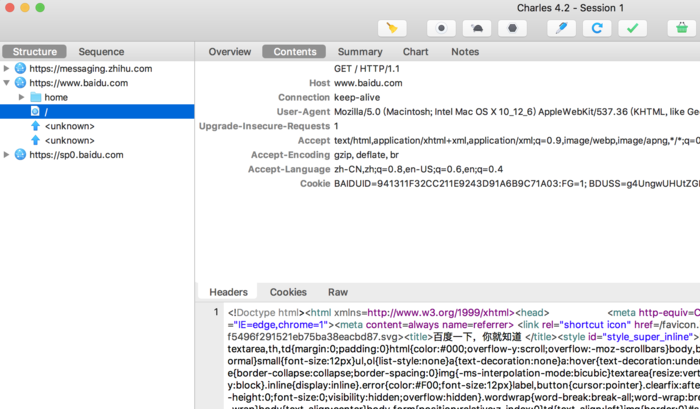The height and width of the screenshot is (409, 700).
Task: Select the Raw sub-tab
Action: (338, 292)
